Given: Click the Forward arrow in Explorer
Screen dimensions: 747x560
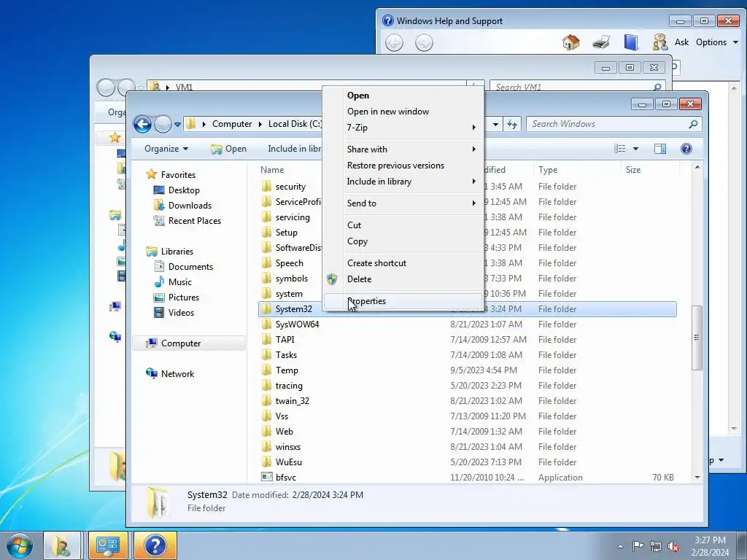Looking at the screenshot, I should pyautogui.click(x=163, y=124).
